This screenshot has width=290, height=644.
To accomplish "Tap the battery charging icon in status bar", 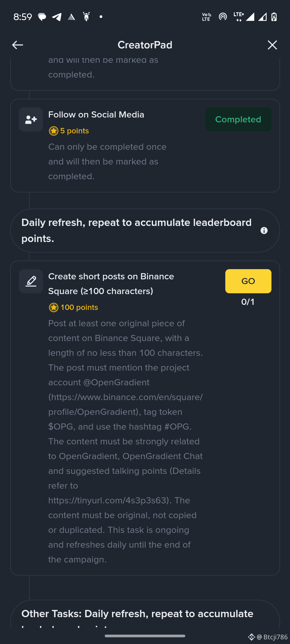I will (x=274, y=17).
